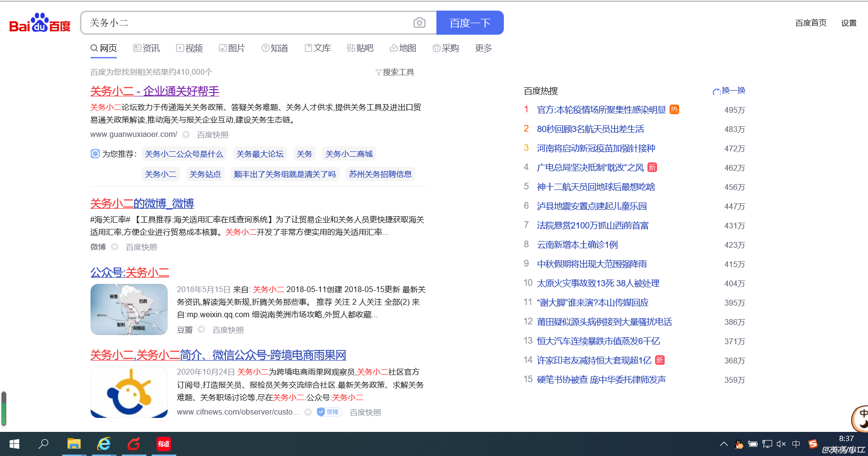Open 百度快照 for guanwuxiaoer.com result
The width and height of the screenshot is (868, 456).
tap(213, 135)
